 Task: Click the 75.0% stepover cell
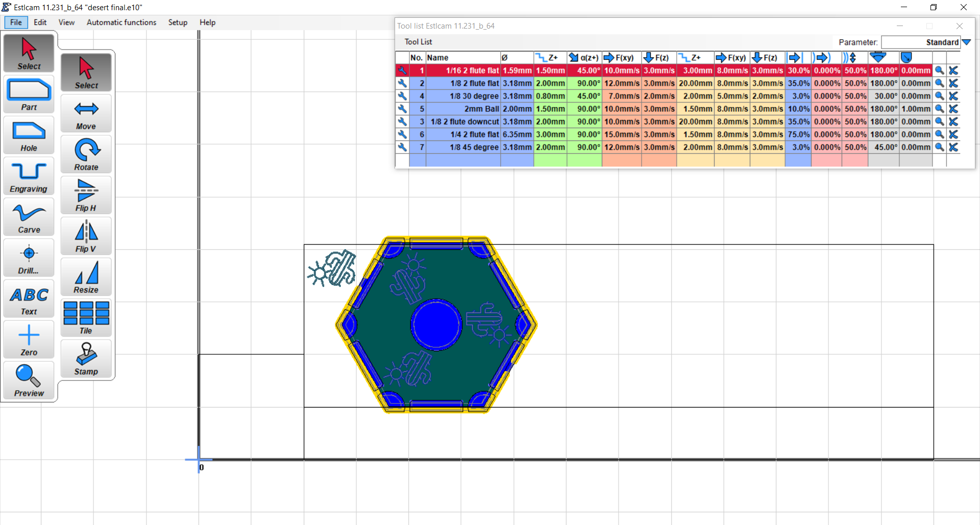[x=798, y=134]
